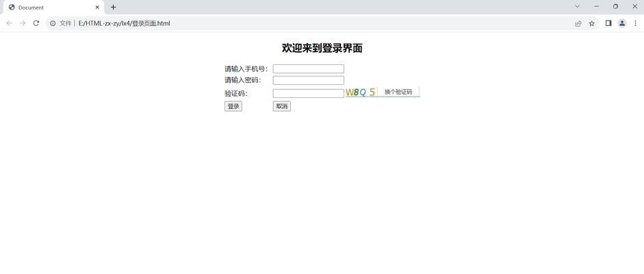Focus the phone number input field
644x274 pixels.
(309, 69)
